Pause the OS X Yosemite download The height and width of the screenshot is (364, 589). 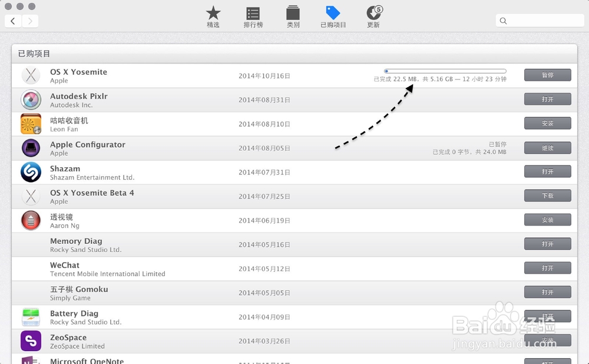tap(547, 75)
